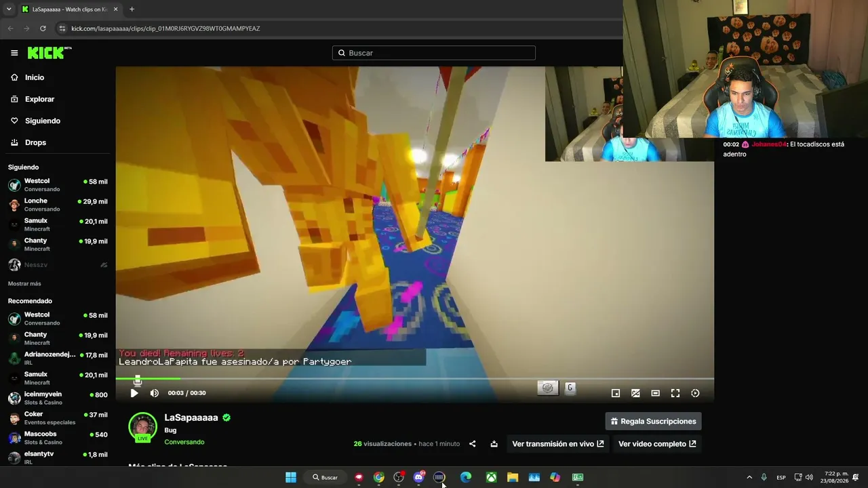Screen dimensions: 868x488
Task: Open Microsoft Edge from the taskbar
Action: (x=466, y=477)
